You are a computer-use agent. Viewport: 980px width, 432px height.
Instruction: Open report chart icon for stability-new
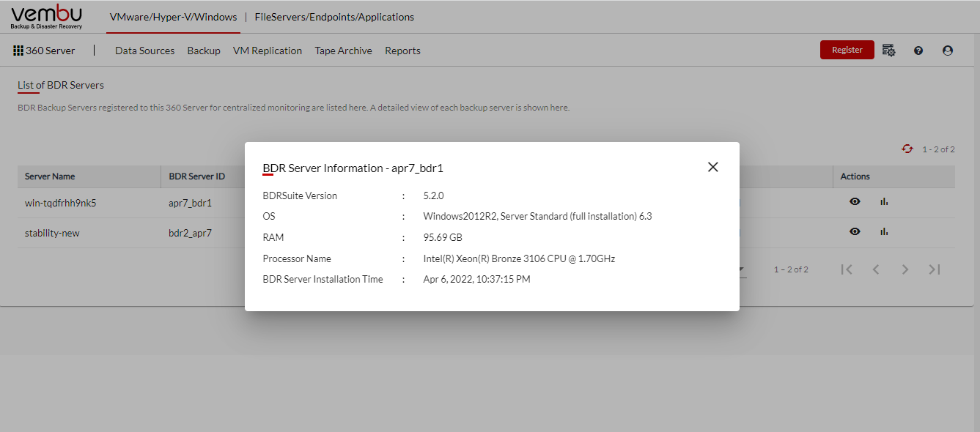(884, 231)
